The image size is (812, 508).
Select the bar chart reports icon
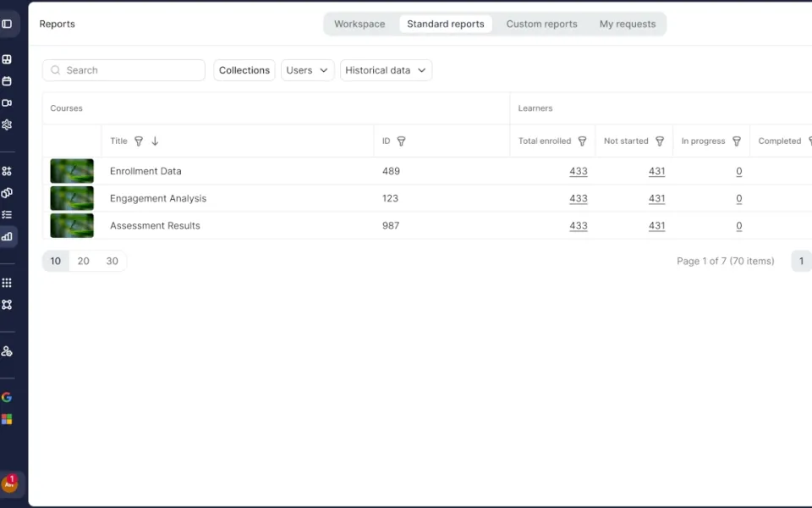tap(7, 236)
